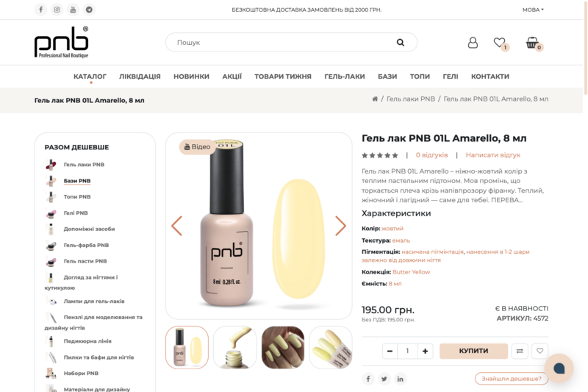Open the wishlist heart icon in header
Viewport: 588px width, 392px height.
(x=501, y=43)
